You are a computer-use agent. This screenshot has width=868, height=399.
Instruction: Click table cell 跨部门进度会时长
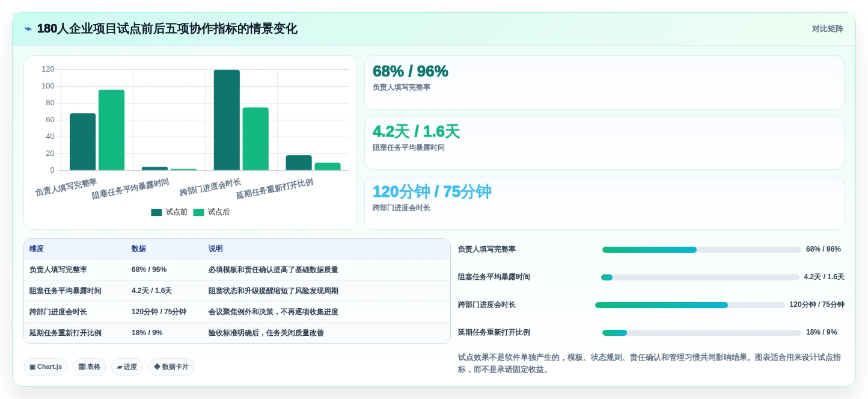58,312
